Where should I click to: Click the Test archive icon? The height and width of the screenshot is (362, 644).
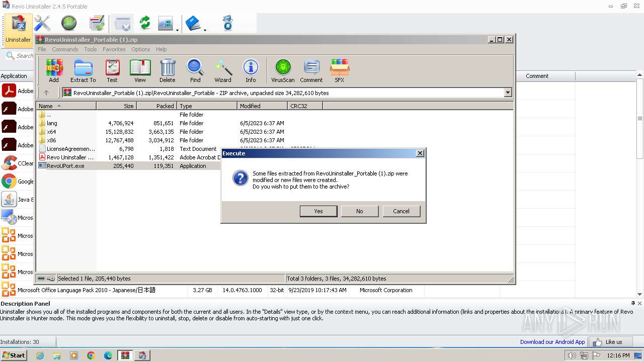112,70
